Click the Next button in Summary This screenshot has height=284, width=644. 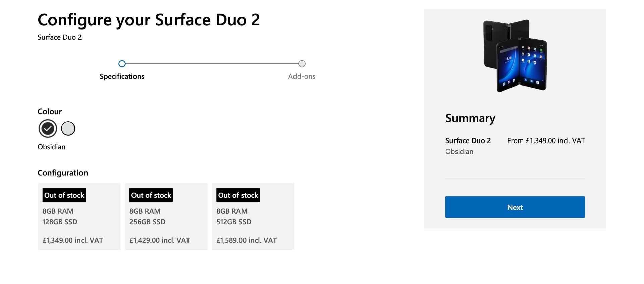pyautogui.click(x=515, y=207)
